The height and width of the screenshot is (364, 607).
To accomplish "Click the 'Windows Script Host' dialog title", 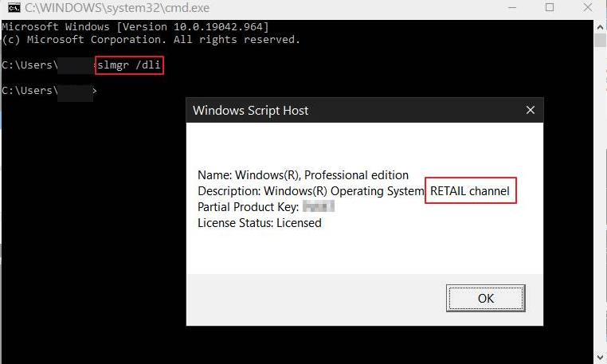I will pyautogui.click(x=250, y=111).
